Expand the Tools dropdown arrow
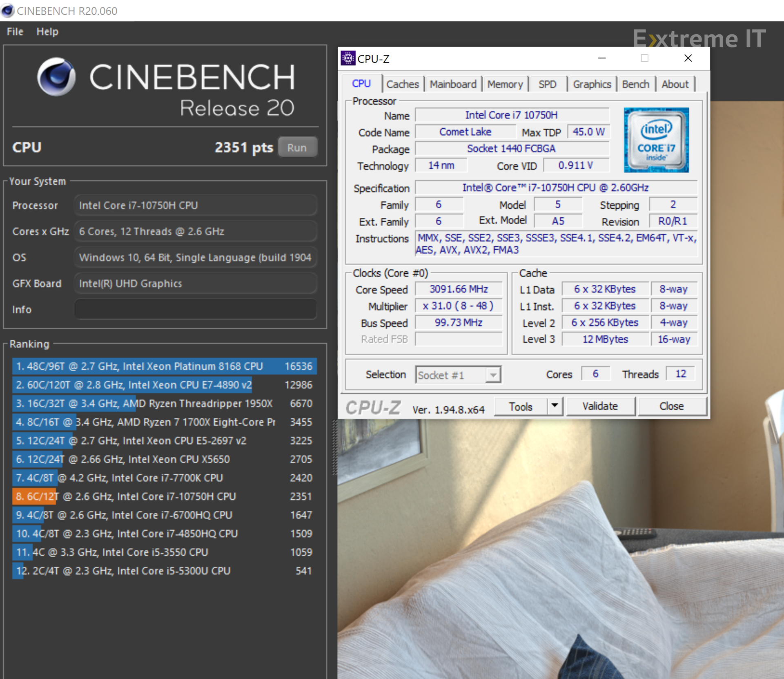This screenshot has height=679, width=784. [555, 406]
